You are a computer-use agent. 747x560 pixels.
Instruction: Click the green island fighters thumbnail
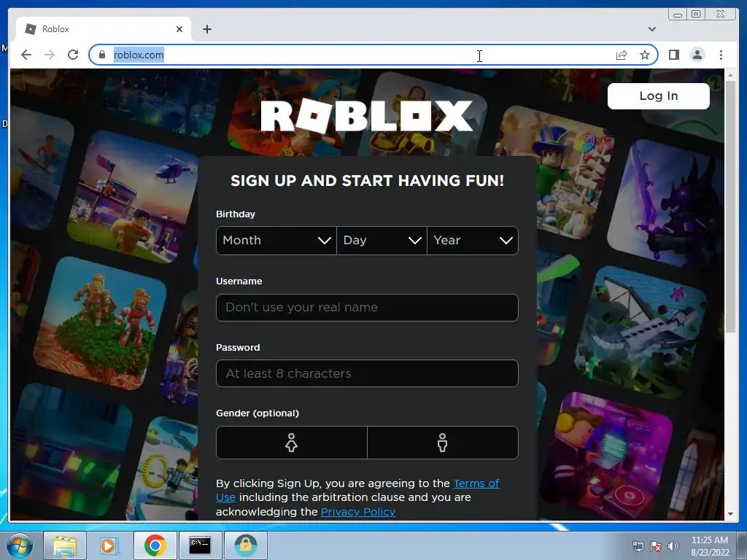pos(100,323)
